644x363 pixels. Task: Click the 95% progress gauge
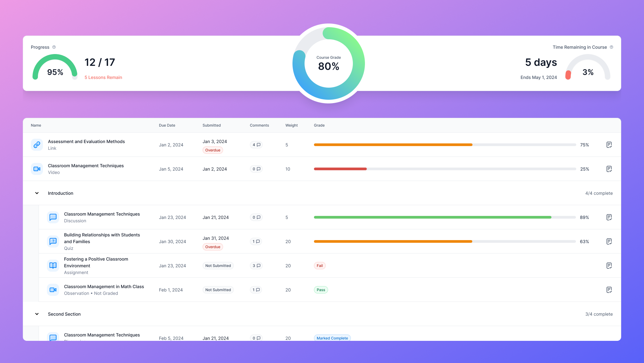[x=55, y=67]
